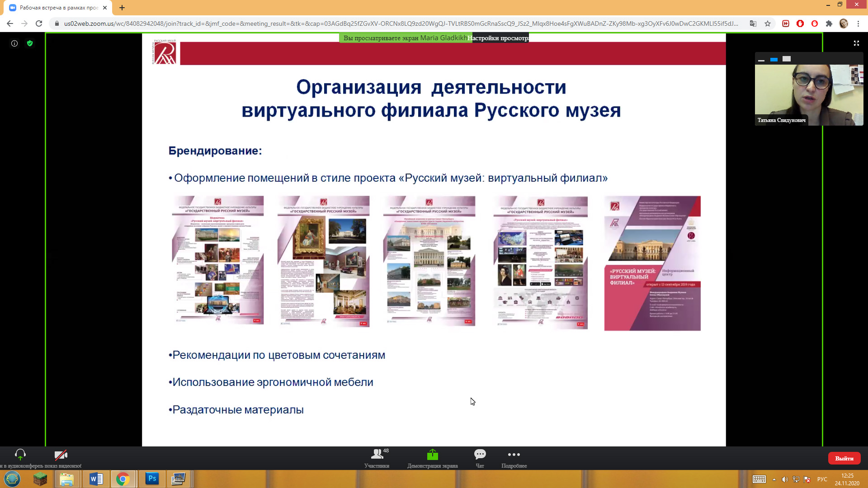Enter fullscreen with the expand arrows icon
868x488 pixels.
(x=856, y=43)
